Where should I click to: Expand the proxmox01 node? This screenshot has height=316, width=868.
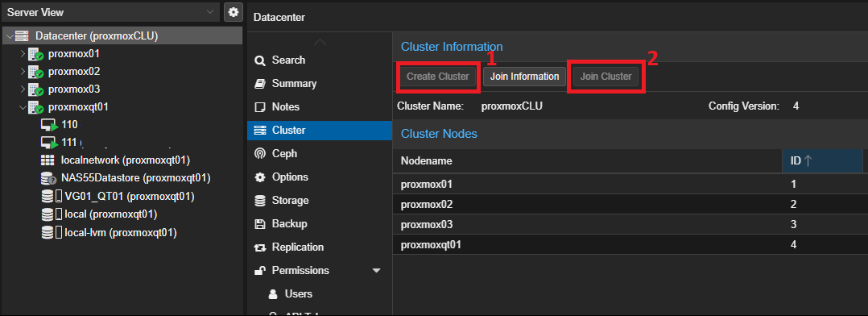tap(23, 54)
